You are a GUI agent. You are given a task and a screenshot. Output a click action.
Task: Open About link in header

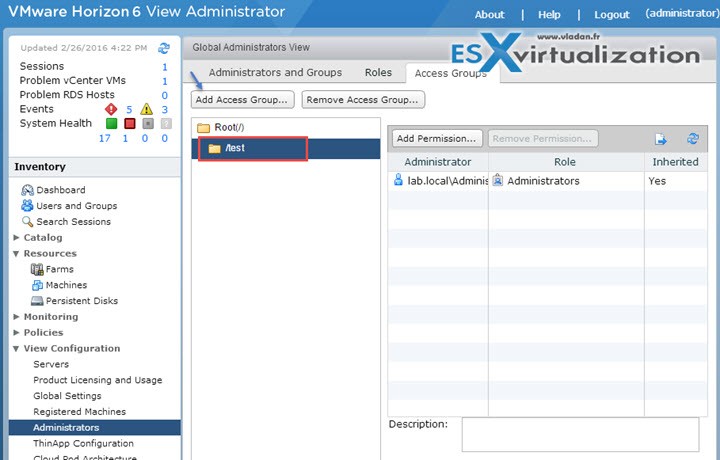[489, 15]
